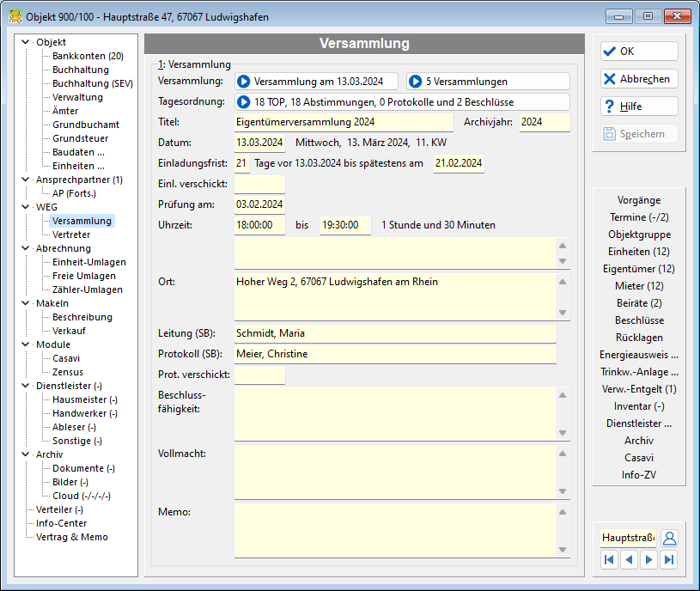Collapse the WEG tree node
The height and width of the screenshot is (591, 700).
click(26, 207)
